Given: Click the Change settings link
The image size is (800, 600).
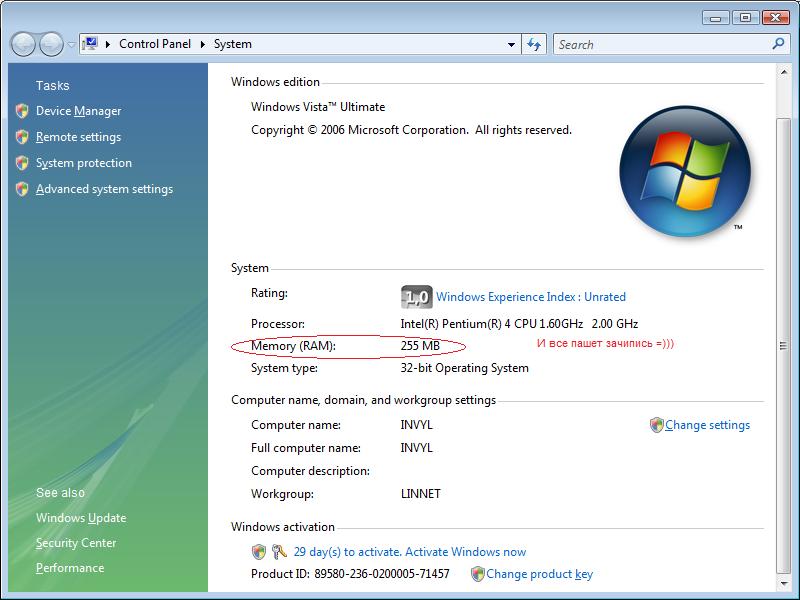Looking at the screenshot, I should [707, 425].
